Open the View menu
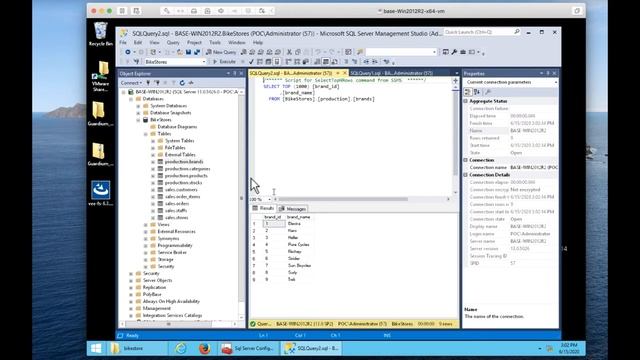The image size is (640, 360). (x=154, y=42)
